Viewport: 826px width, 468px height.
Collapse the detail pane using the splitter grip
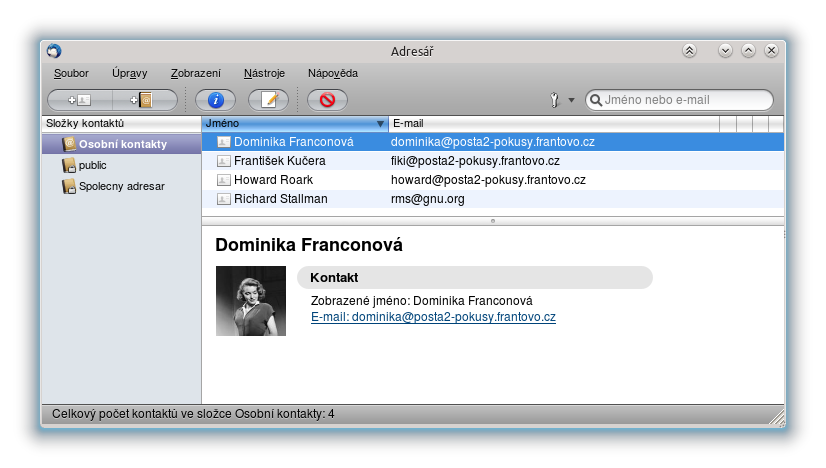pyautogui.click(x=493, y=220)
